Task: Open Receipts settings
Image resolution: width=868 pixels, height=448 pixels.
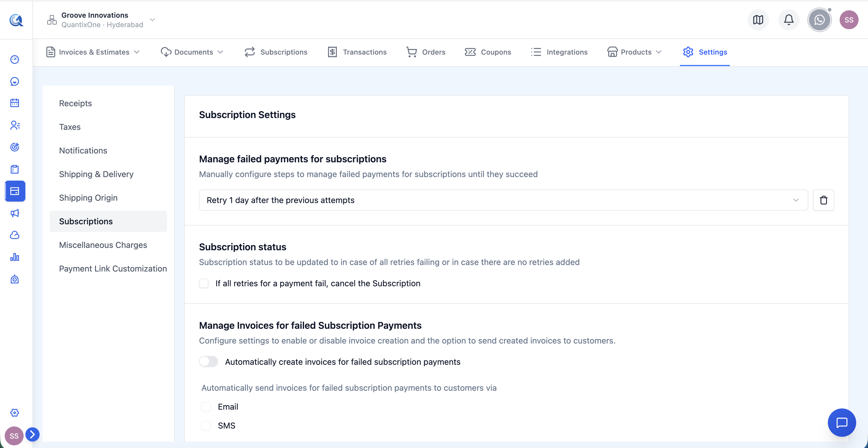Action: 76,103
